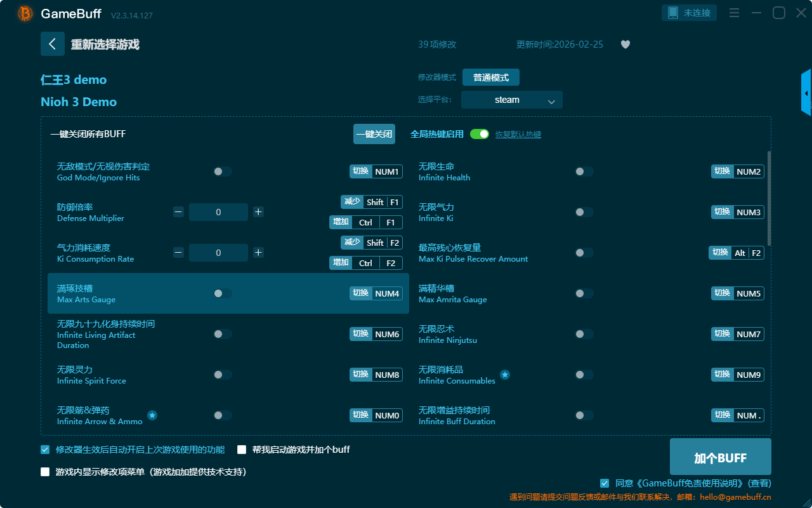
Task: Increase the Defense Multiplier with plus button
Action: (258, 212)
